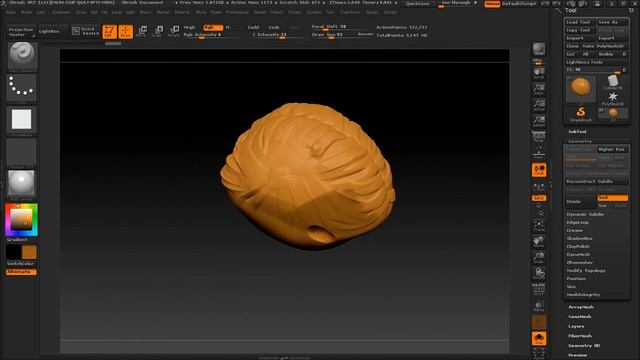Select the Move transpose icon in top shelf
The image size is (640, 360).
click(x=142, y=31)
